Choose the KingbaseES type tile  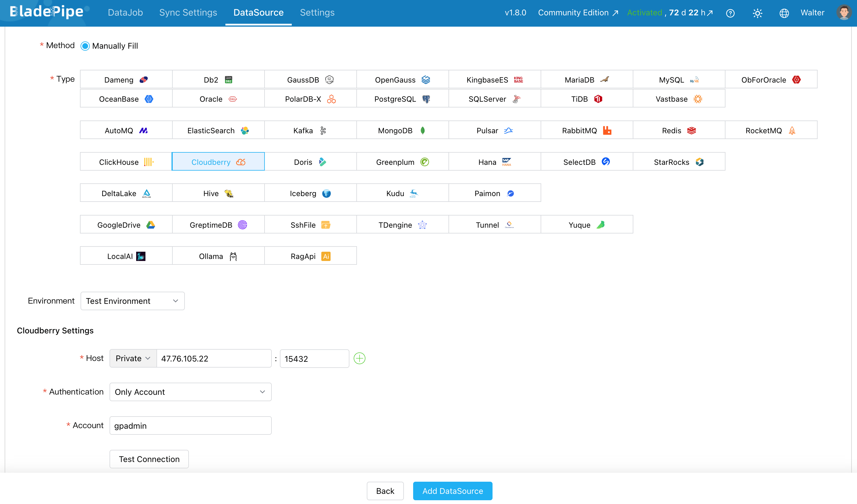pos(495,80)
